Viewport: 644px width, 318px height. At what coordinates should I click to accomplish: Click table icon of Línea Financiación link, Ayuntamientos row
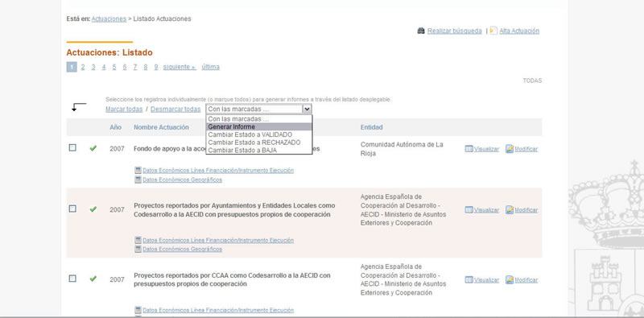138,240
